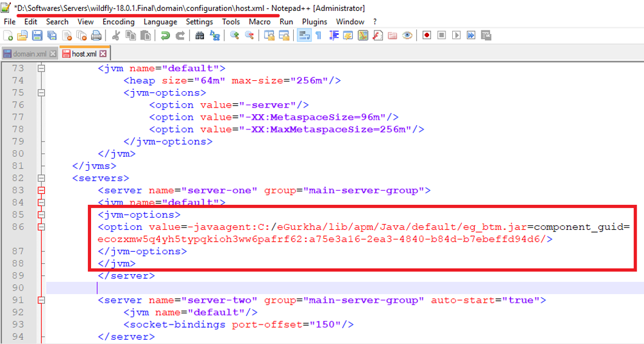Paste the clipboard using the Paste toolbar icon
This screenshot has width=644, height=344.
146,35
